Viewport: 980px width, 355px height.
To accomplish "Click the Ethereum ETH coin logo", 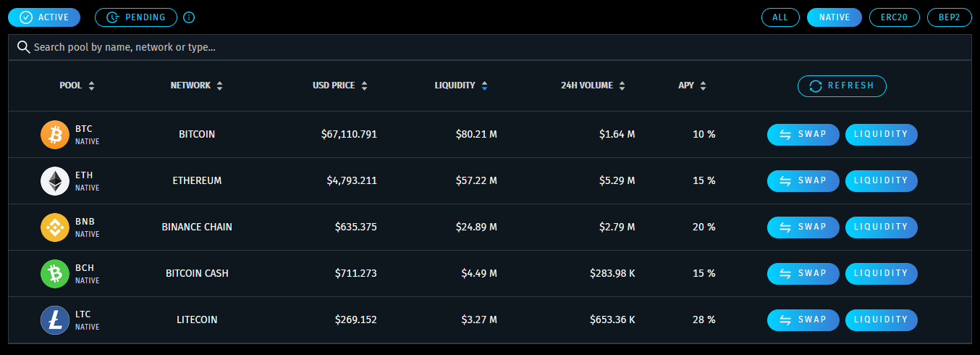I will point(55,181).
